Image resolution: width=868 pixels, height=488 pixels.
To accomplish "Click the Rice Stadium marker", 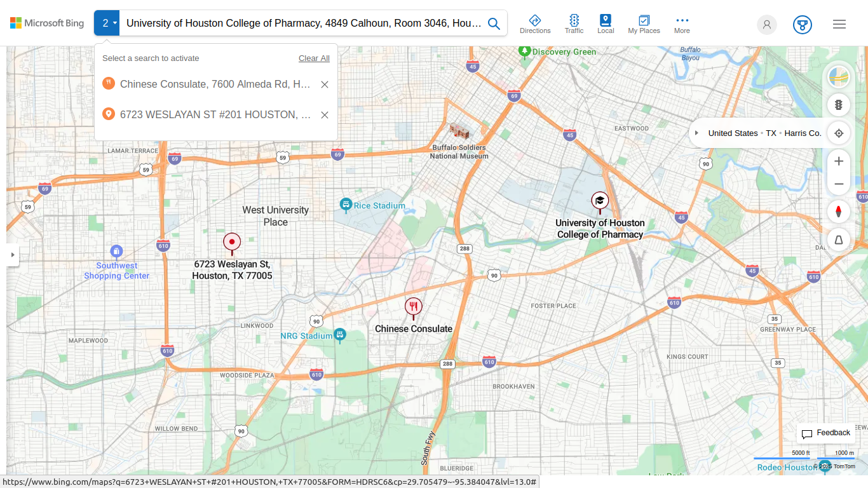I will point(346,205).
